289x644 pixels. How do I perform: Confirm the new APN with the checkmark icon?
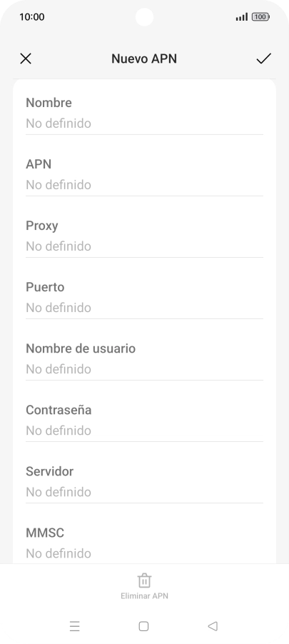[x=263, y=59]
